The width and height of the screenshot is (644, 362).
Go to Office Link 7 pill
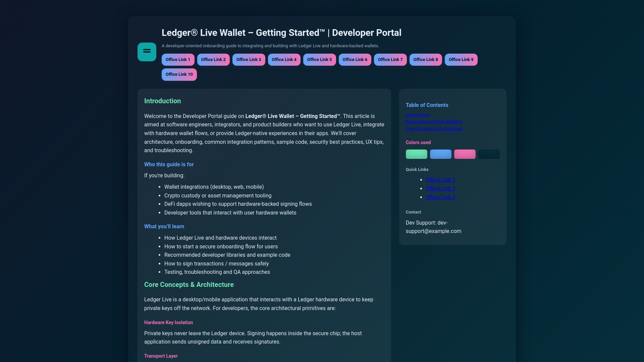coord(390,60)
